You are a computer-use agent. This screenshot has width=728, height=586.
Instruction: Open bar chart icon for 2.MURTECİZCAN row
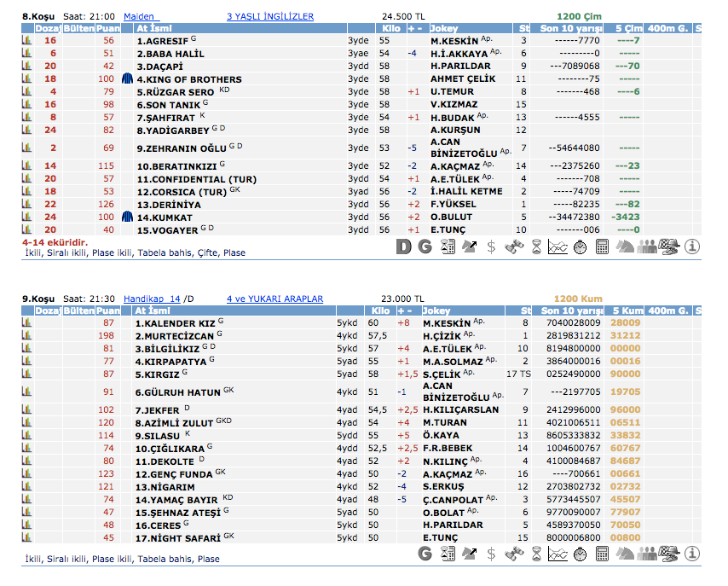[26, 336]
